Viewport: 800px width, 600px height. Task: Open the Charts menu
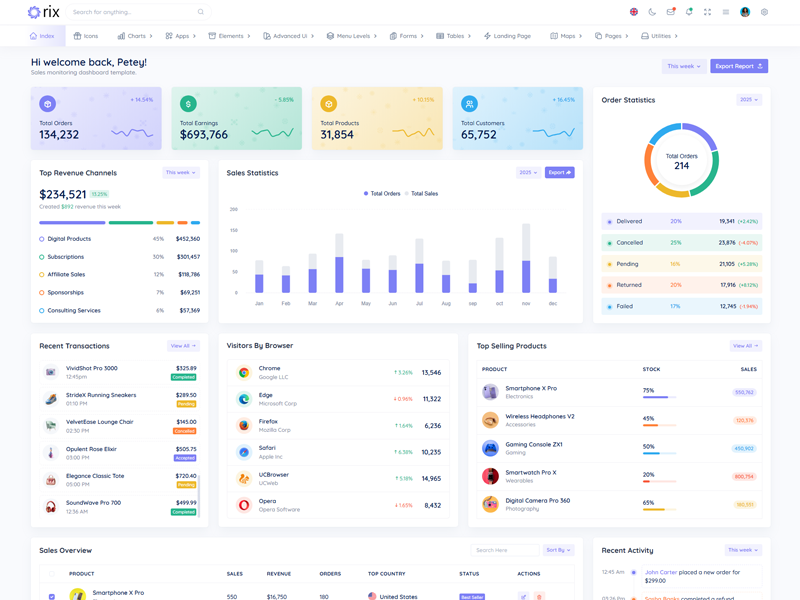point(134,36)
